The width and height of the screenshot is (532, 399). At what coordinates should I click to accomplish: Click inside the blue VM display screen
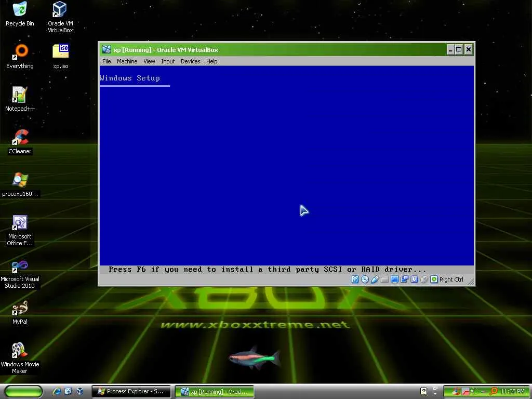[287, 166]
